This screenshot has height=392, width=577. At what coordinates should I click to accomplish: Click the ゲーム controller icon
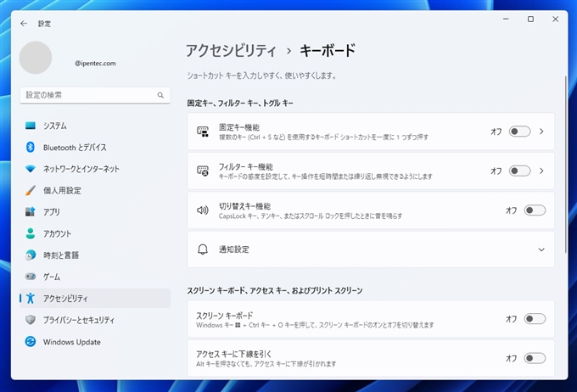pyautogui.click(x=31, y=277)
